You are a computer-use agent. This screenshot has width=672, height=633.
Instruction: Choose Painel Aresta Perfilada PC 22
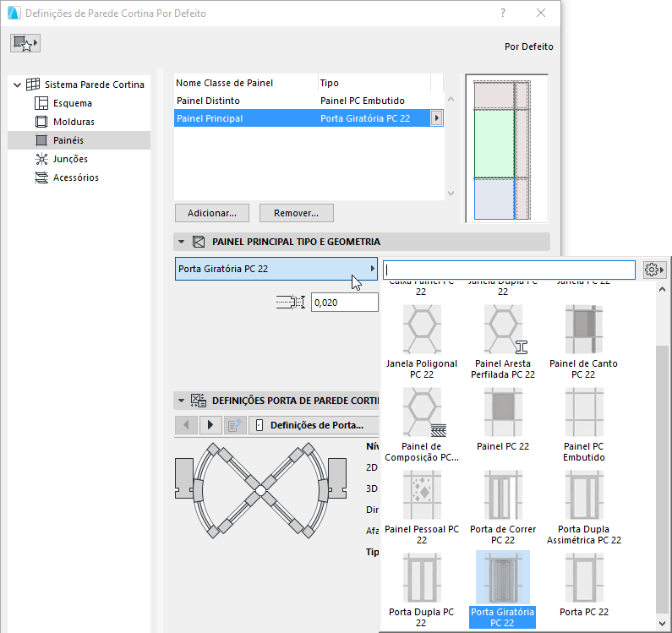tap(503, 342)
